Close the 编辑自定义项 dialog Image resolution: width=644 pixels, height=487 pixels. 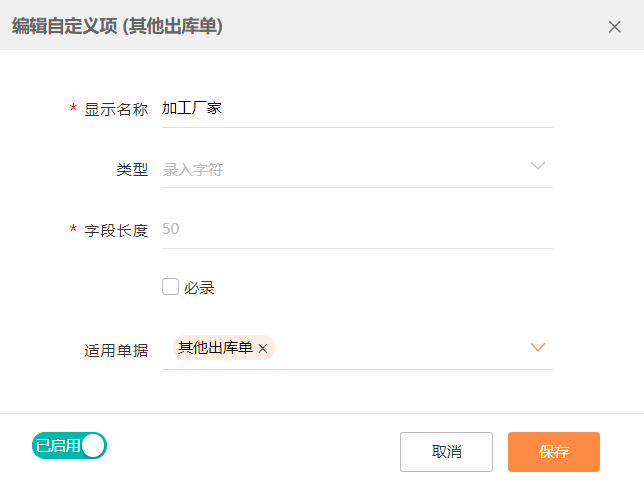pyautogui.click(x=615, y=27)
